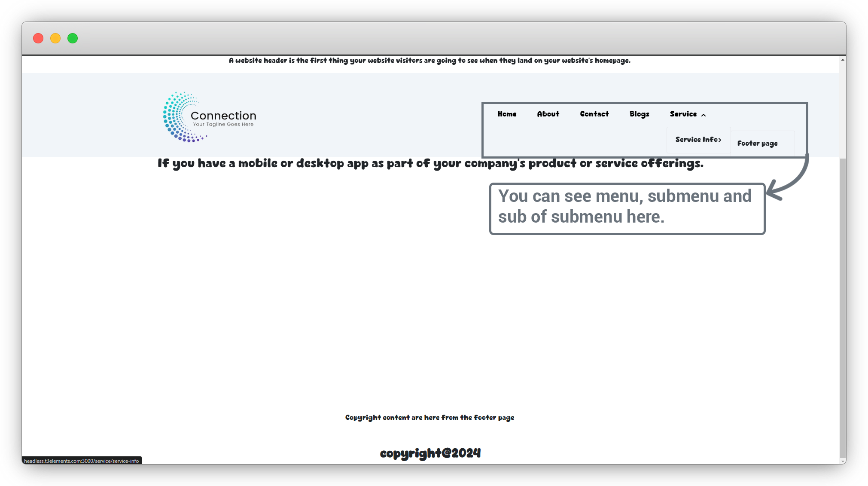Collapse Service menu using its up chevron
The image size is (868, 486).
point(704,115)
